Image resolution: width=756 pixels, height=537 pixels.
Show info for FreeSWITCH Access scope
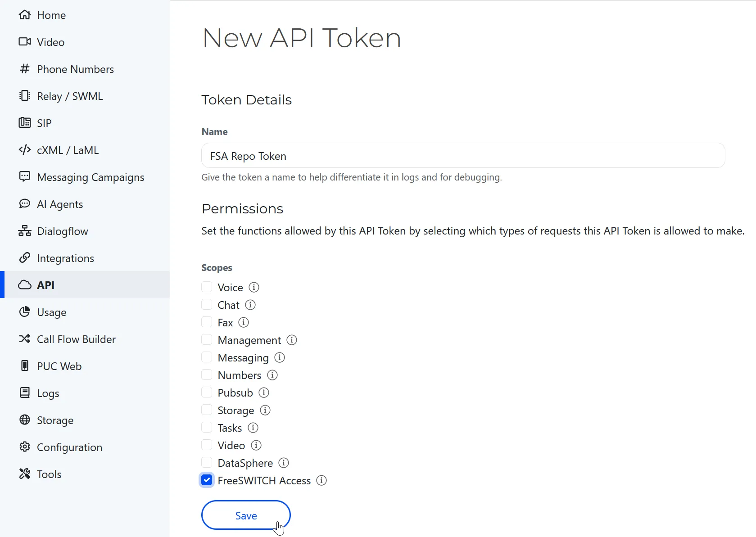click(321, 480)
